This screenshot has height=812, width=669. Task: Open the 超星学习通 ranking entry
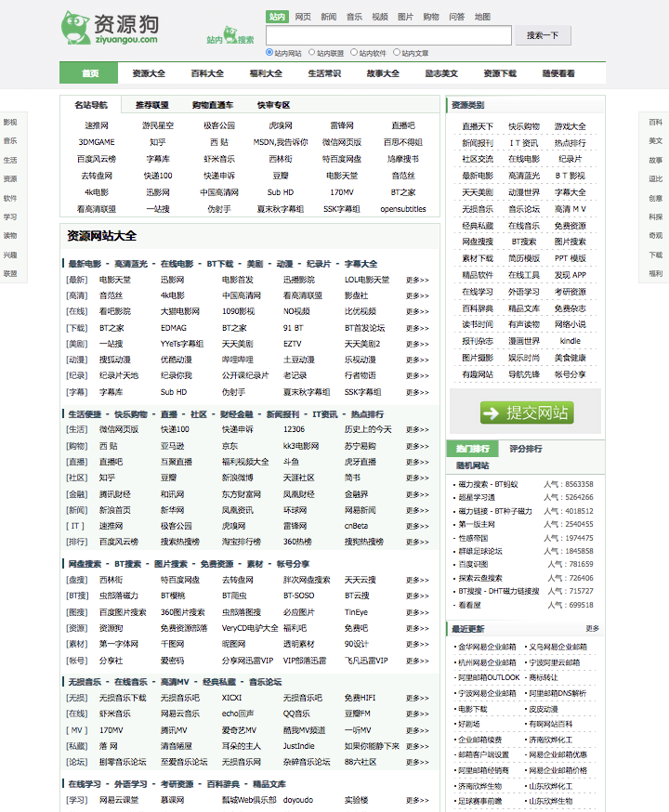coord(477,497)
